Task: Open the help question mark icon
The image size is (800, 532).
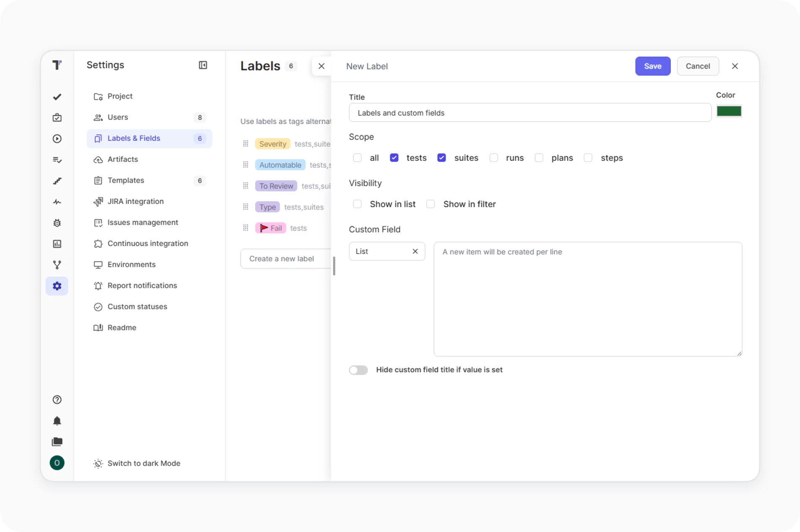Action: pyautogui.click(x=57, y=400)
